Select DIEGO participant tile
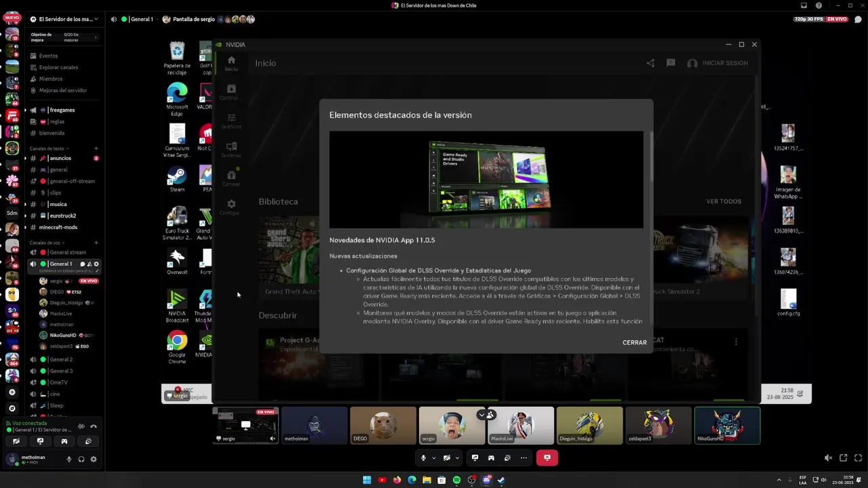 point(383,426)
